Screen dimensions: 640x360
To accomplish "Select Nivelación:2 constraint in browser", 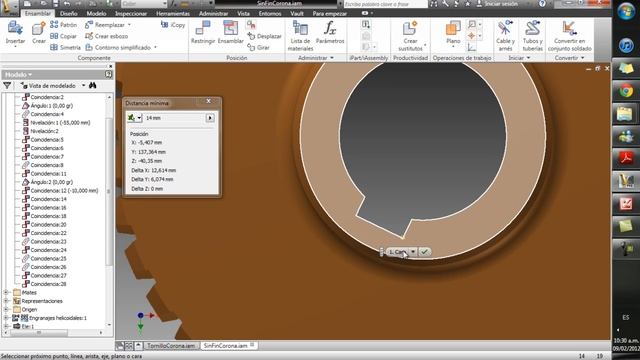I will coord(40,131).
